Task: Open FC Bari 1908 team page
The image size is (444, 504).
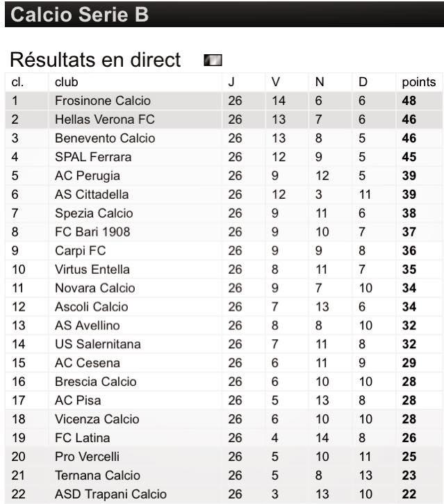Action: point(92,231)
